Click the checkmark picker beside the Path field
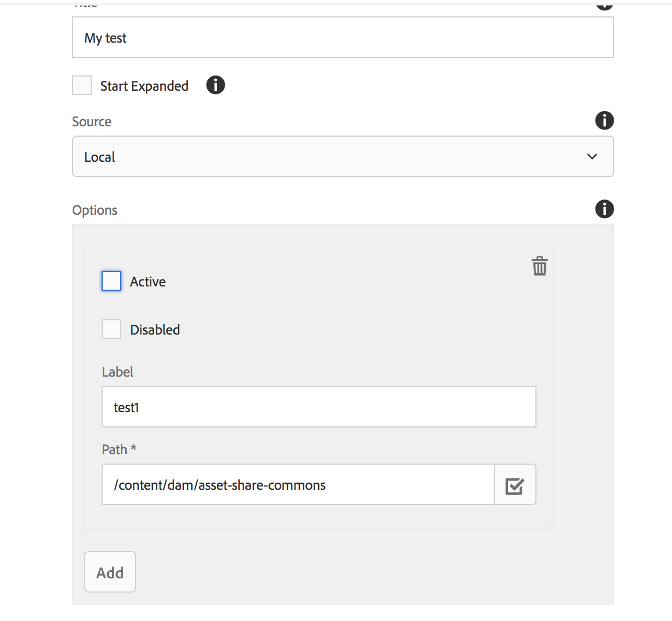Image resolution: width=672 pixels, height=621 pixels. pyautogui.click(x=515, y=484)
